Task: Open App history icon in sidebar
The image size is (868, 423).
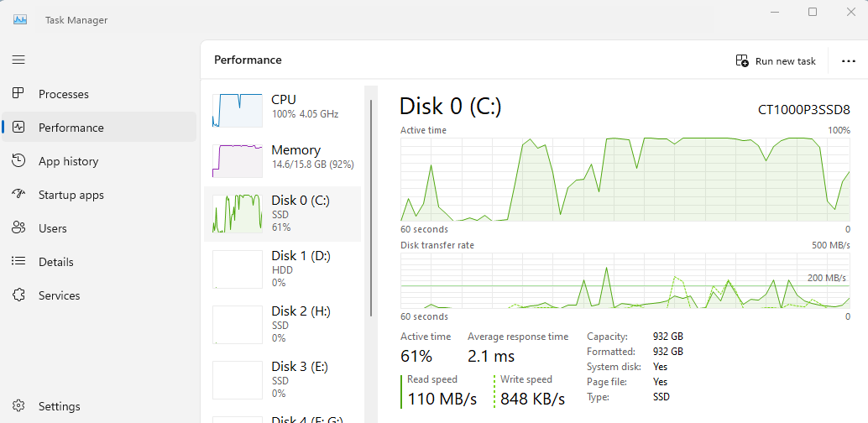Action: (18, 161)
